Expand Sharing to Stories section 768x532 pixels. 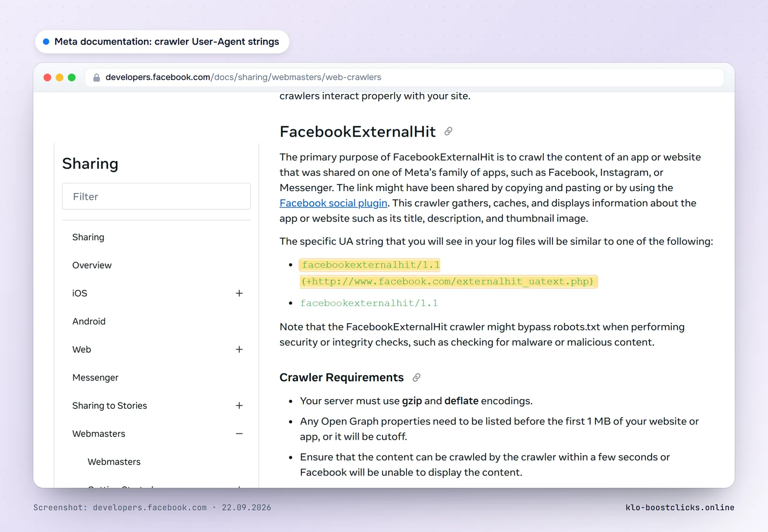239,406
